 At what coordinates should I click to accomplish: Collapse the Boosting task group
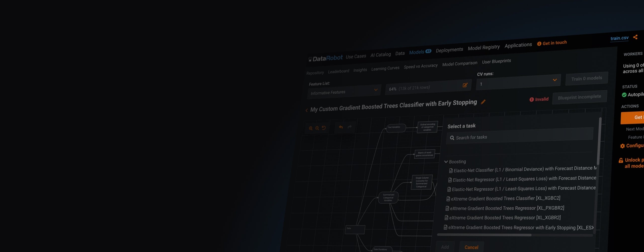coord(446,162)
